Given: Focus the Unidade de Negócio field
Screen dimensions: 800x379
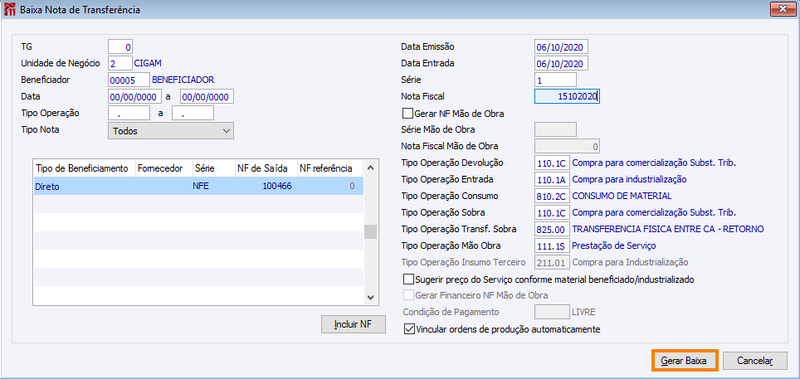Looking at the screenshot, I should (120, 63).
